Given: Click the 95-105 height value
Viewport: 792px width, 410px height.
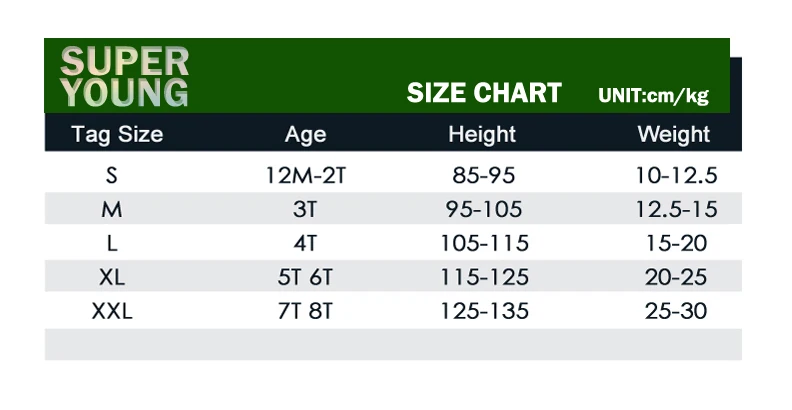Looking at the screenshot, I should [484, 209].
